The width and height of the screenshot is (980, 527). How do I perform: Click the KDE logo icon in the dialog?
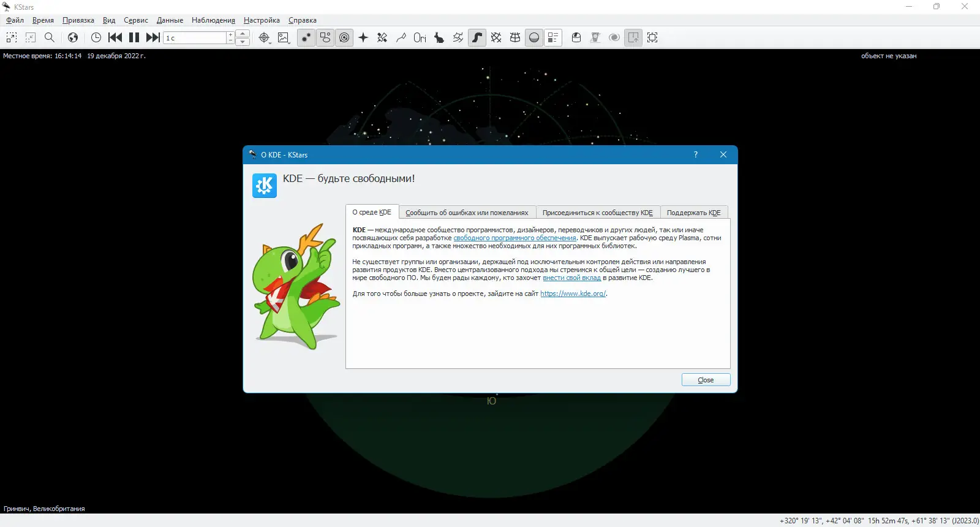(265, 186)
